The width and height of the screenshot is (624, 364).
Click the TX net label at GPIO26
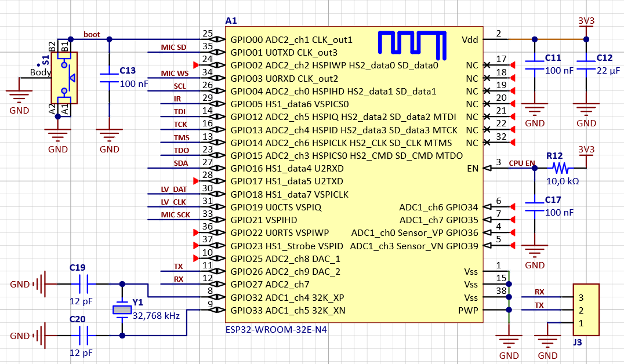[178, 267]
